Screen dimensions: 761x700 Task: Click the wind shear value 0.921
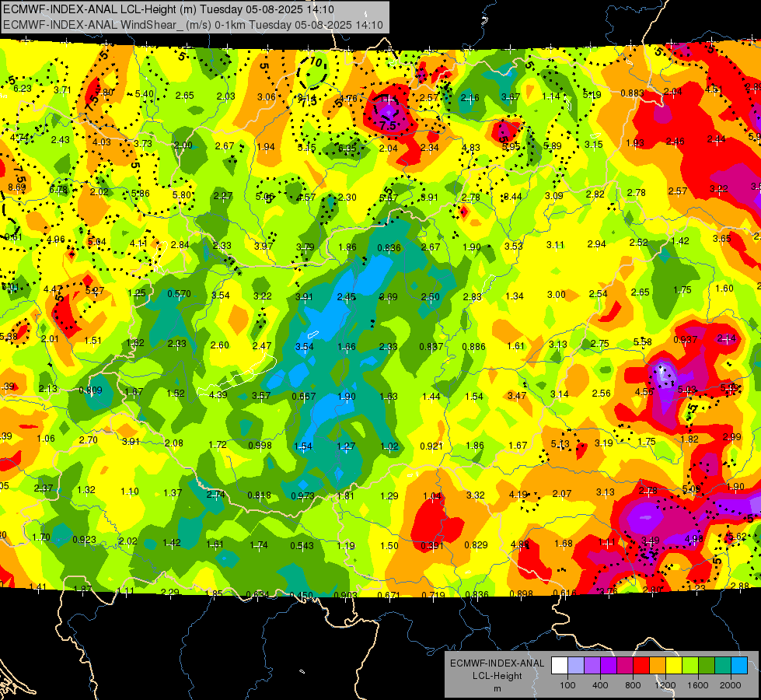click(431, 446)
